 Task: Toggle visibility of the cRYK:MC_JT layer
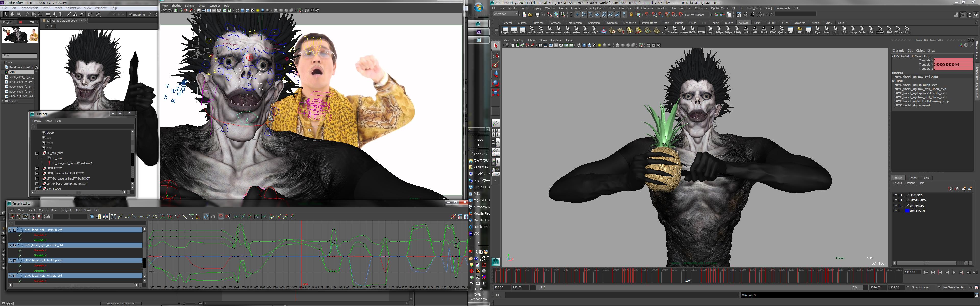point(896,211)
